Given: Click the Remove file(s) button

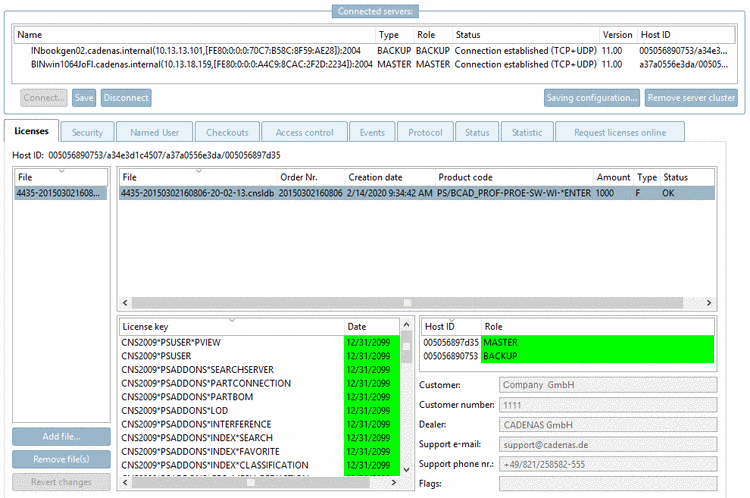Looking at the screenshot, I should click(61, 459).
